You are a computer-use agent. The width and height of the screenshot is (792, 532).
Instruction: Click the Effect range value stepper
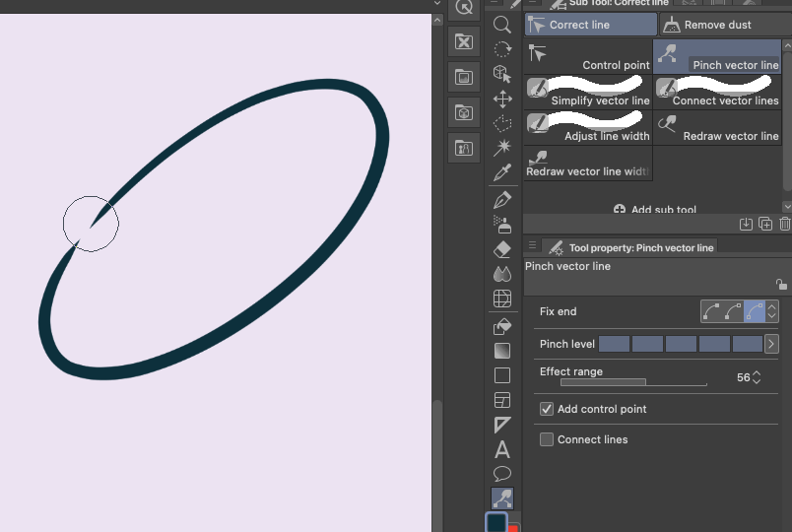[x=757, y=377]
